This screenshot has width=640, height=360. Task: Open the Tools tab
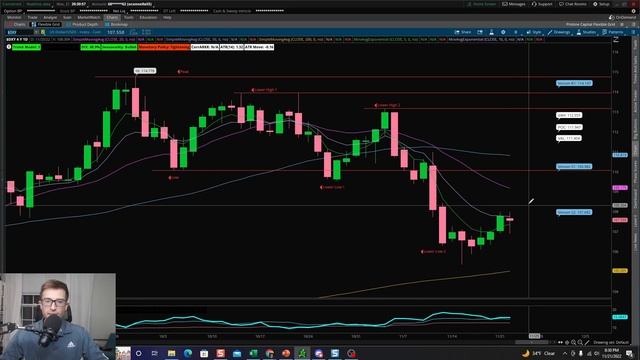point(129,18)
